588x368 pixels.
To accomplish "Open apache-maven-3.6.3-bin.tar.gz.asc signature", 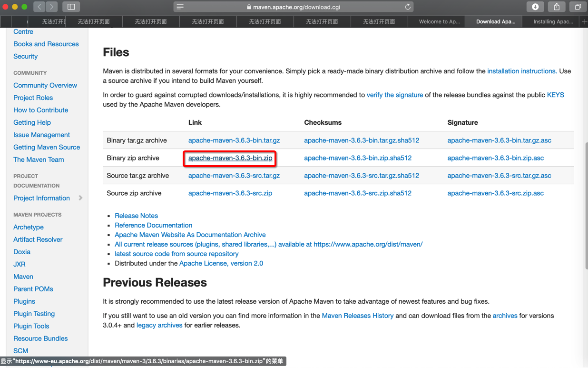I will (x=500, y=140).
